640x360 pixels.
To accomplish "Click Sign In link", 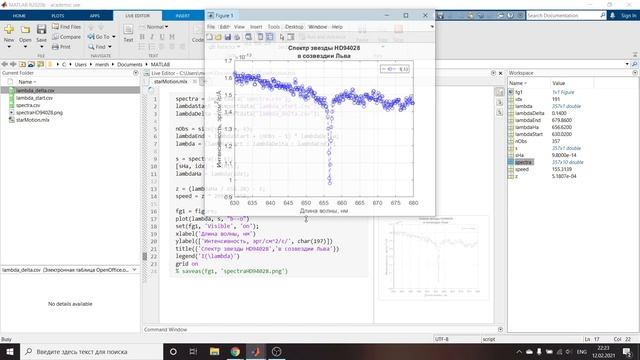I will (629, 16).
